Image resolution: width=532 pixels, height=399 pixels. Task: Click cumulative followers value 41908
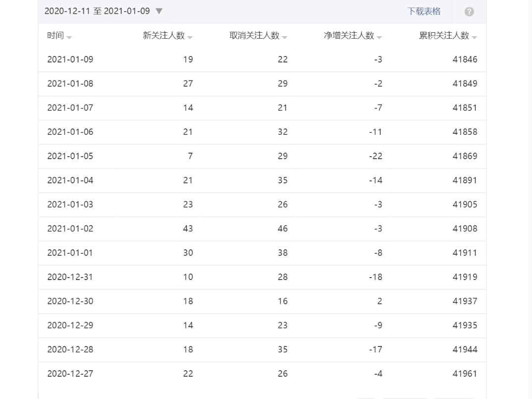465,228
